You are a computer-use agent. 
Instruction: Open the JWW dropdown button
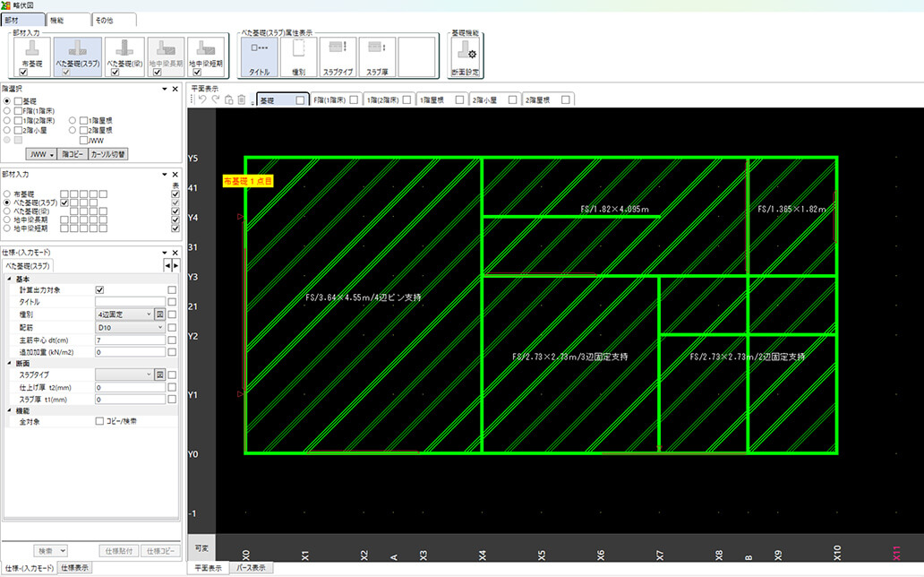click(x=41, y=154)
